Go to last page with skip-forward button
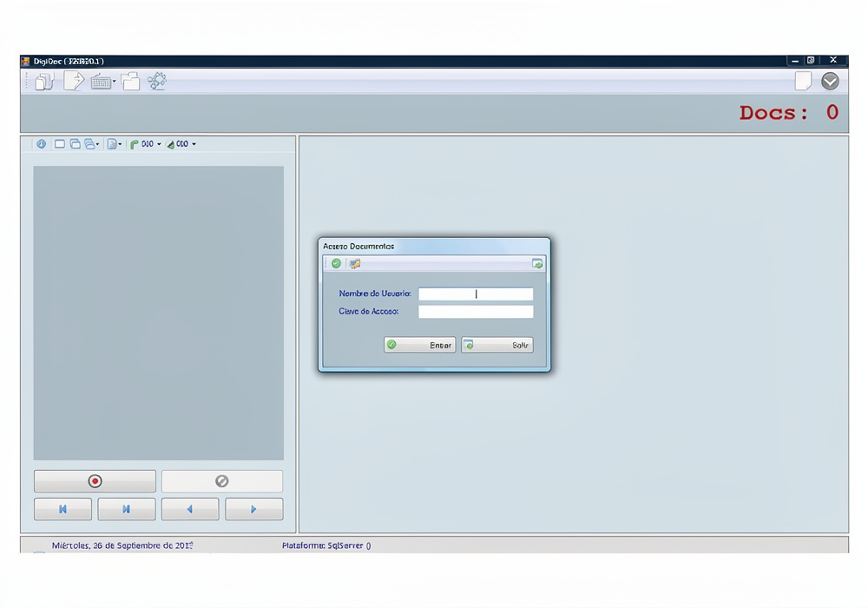The height and width of the screenshot is (608, 868). tap(126, 509)
